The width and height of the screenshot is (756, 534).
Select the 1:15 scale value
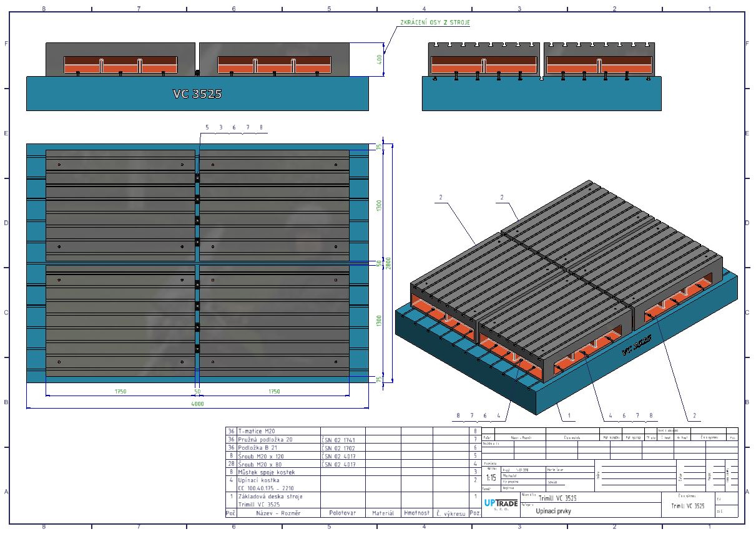tap(491, 478)
